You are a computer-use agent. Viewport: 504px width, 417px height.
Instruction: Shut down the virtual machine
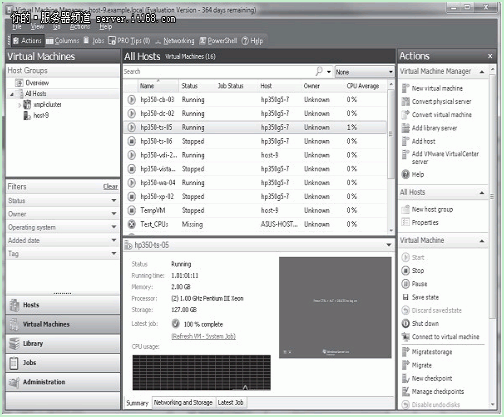[420, 323]
